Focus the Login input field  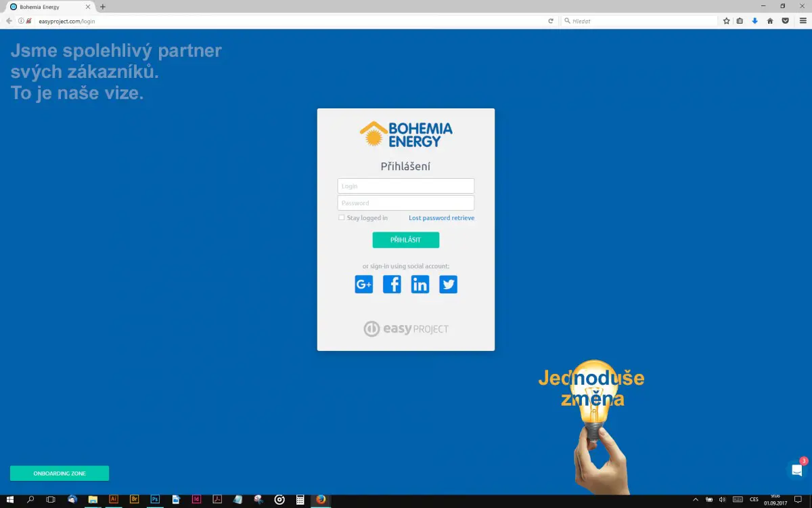click(406, 186)
